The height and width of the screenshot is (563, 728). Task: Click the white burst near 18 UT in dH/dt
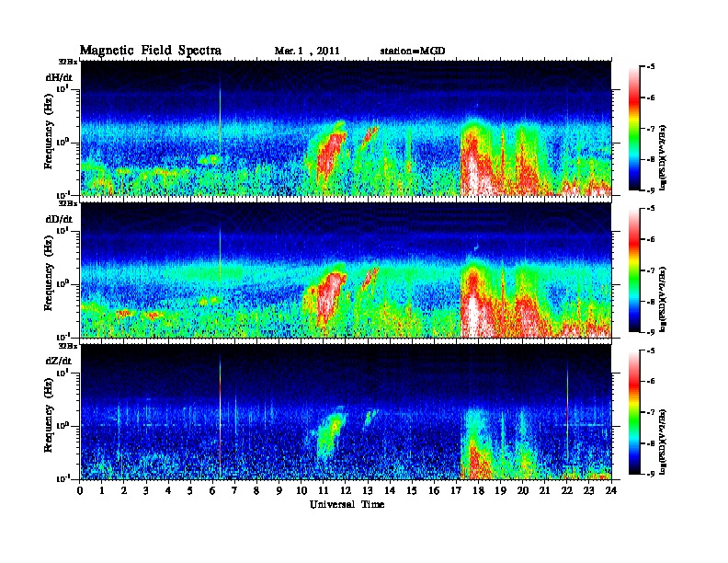[473, 174]
